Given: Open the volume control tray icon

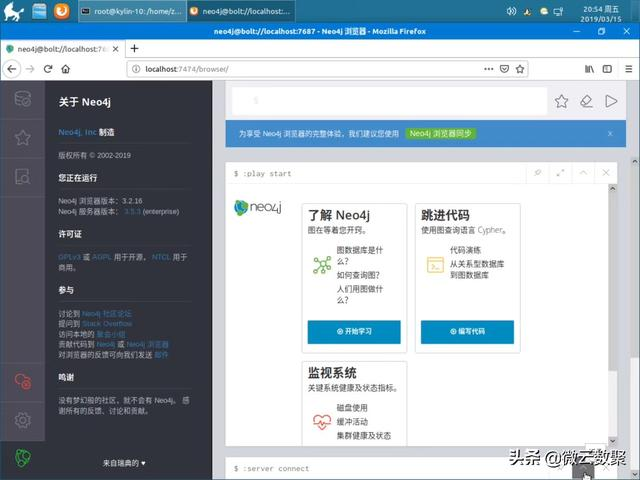Looking at the screenshot, I should (511, 11).
